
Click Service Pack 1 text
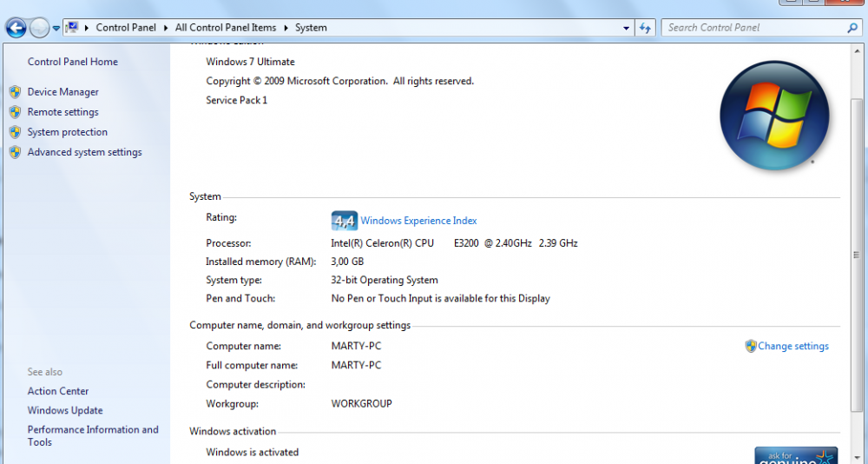tap(236, 100)
